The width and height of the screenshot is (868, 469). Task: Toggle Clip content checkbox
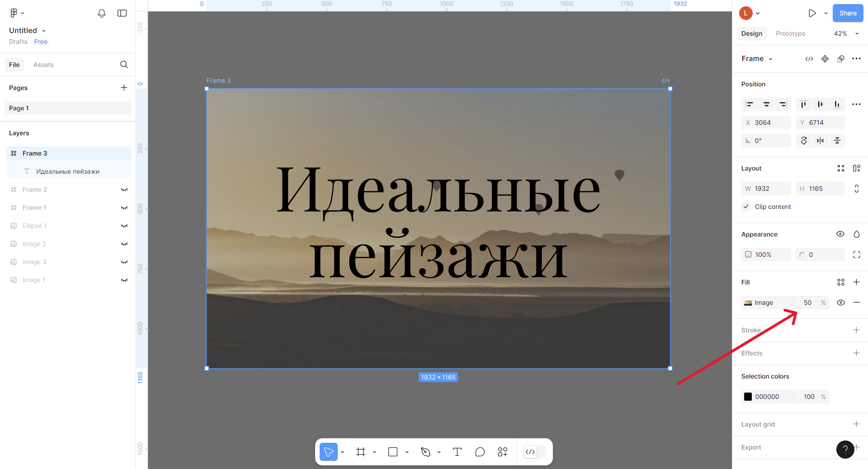(746, 207)
